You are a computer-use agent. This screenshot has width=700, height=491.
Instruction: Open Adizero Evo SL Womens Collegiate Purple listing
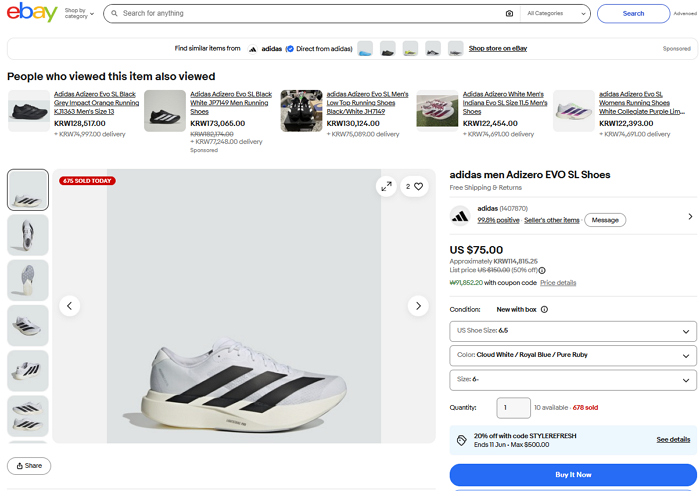pos(642,103)
